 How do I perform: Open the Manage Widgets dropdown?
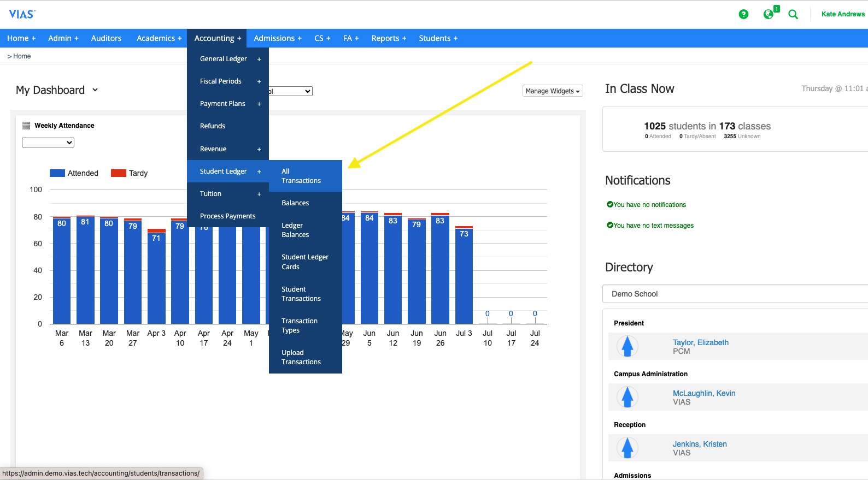click(x=552, y=91)
